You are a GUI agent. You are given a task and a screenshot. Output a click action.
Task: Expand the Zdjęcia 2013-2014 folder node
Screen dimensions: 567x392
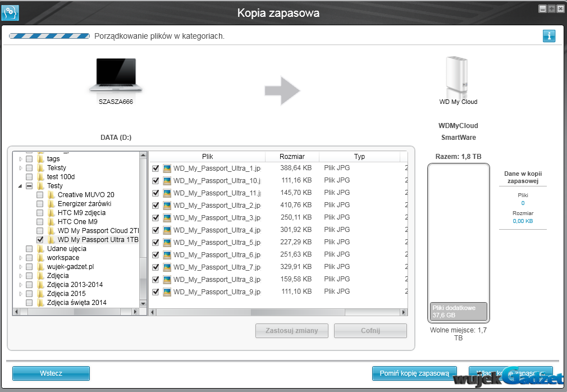(x=21, y=285)
